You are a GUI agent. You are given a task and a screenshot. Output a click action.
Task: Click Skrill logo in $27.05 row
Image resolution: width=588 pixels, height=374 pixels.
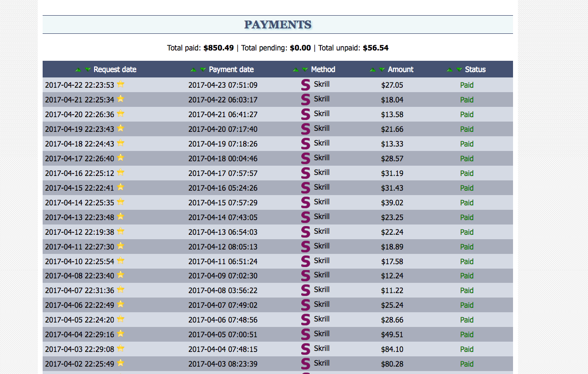(306, 85)
